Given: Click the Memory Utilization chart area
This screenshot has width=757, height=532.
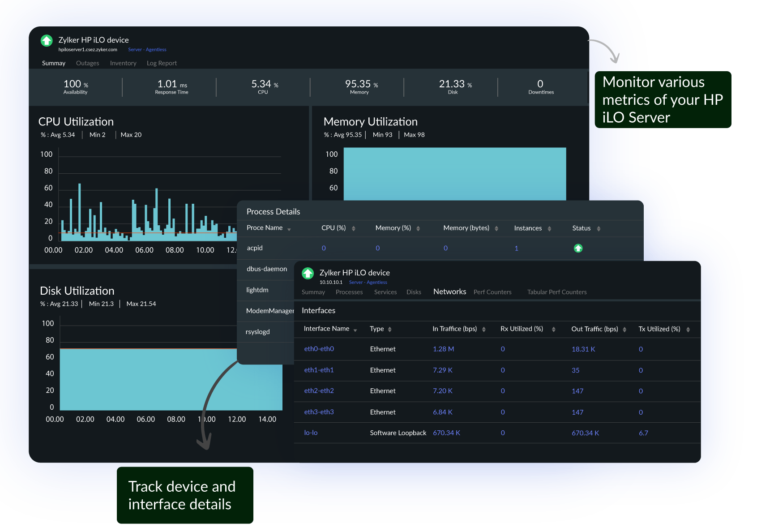Looking at the screenshot, I should [x=454, y=174].
